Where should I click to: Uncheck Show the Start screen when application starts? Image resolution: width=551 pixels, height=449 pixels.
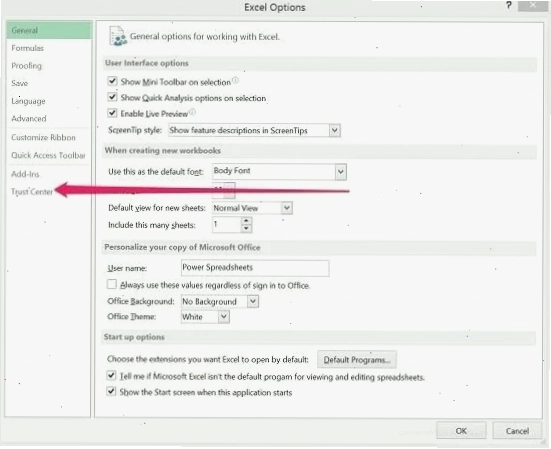click(111, 391)
